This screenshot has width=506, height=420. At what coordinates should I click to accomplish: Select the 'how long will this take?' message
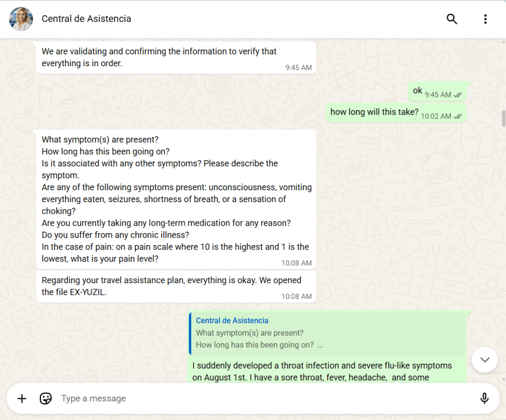[396, 113]
